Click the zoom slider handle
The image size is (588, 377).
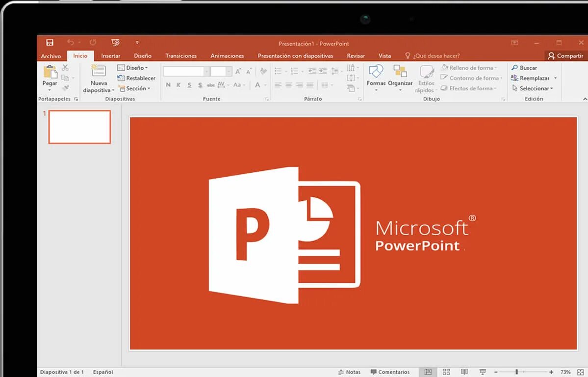(x=517, y=372)
